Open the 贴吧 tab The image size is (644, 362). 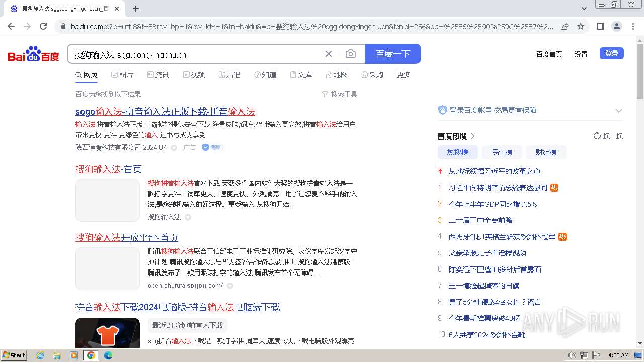pos(229,75)
